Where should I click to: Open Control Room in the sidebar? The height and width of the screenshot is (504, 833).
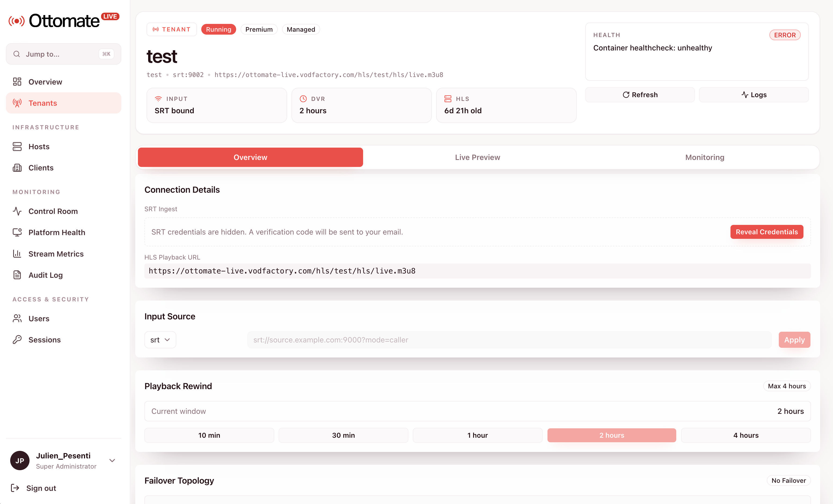[64, 211]
